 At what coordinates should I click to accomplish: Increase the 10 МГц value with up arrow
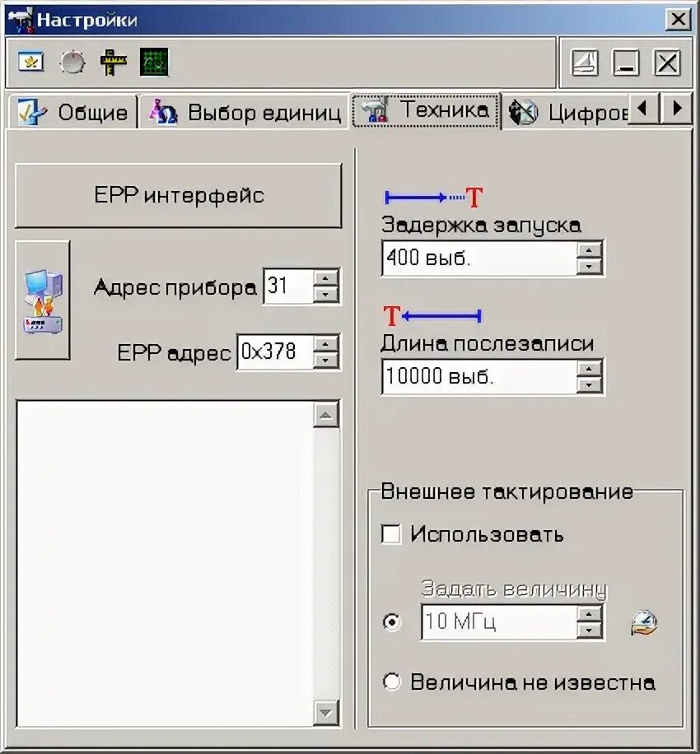tap(590, 613)
